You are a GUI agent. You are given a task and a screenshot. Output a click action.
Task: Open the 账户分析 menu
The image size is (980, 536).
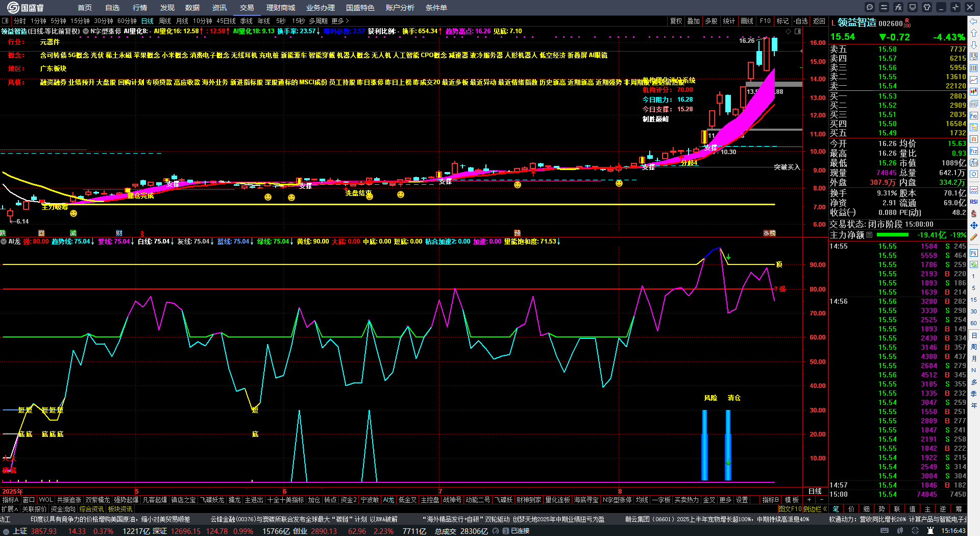(400, 8)
